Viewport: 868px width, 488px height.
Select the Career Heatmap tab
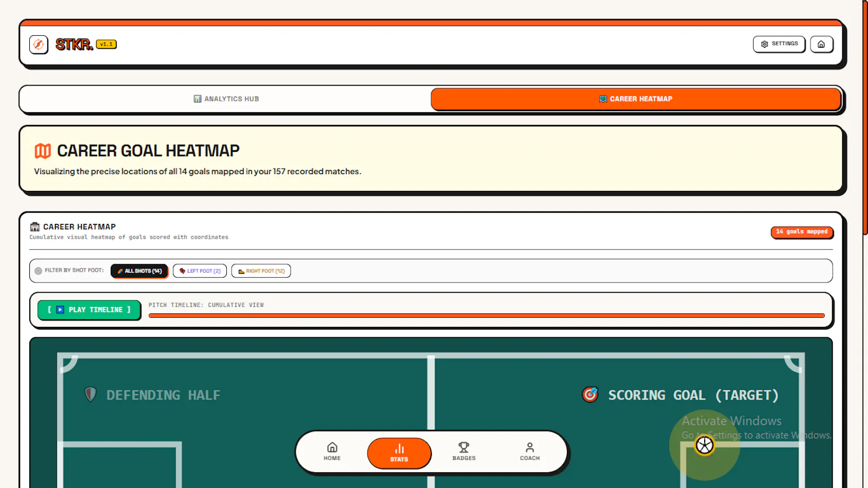coord(636,99)
